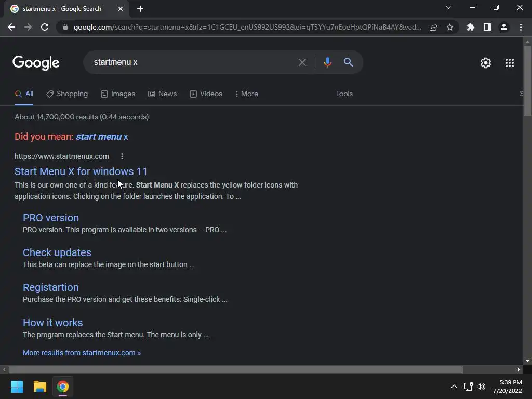Open the How it works sitelink
This screenshot has width=532, height=399.
[53, 323]
